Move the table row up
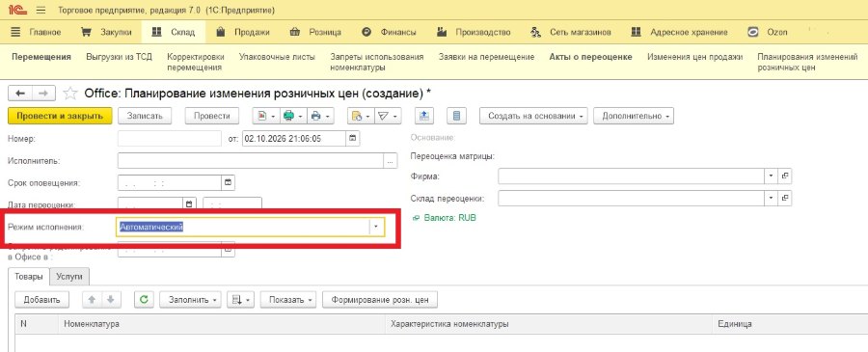This screenshot has width=868, height=352. pyautogui.click(x=92, y=299)
